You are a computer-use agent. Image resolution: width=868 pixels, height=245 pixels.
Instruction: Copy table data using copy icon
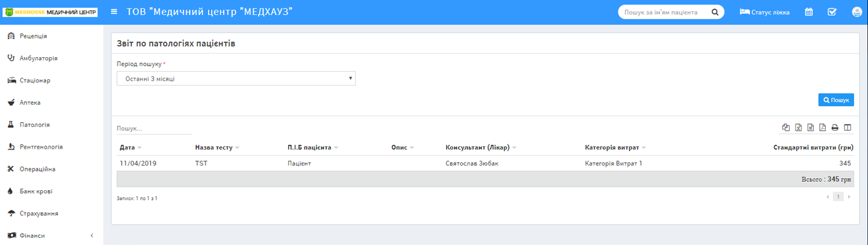(x=786, y=128)
